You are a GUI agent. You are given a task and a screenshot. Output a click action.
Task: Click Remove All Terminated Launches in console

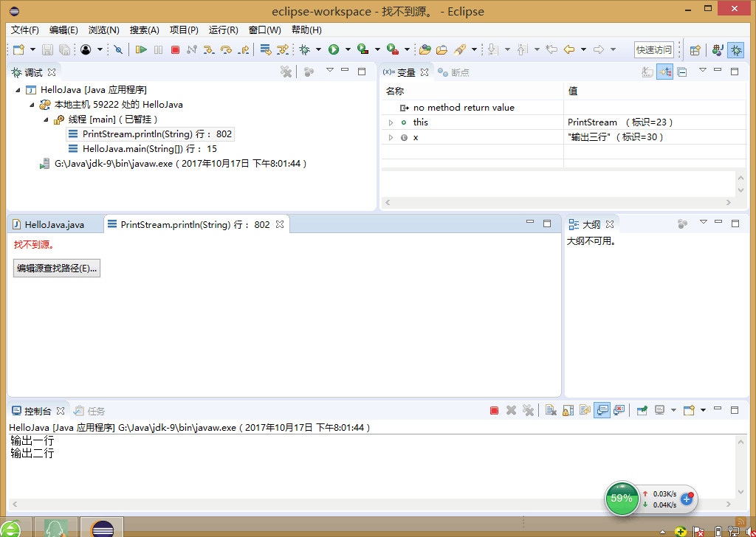[x=529, y=410]
